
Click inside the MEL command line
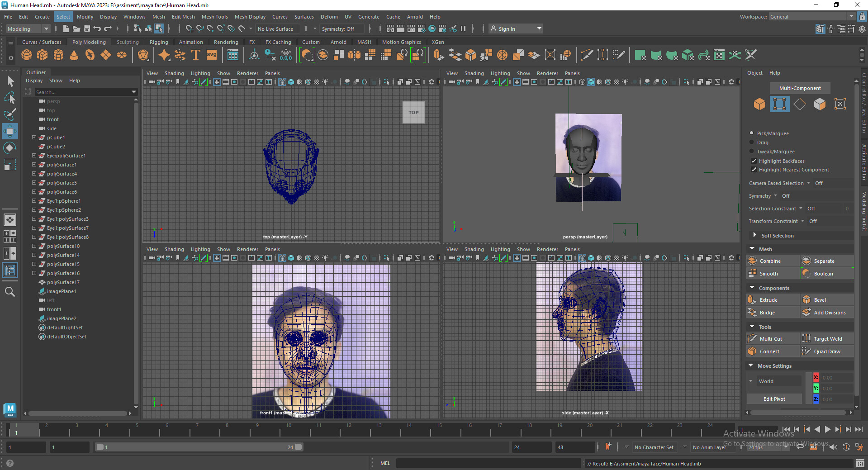[x=489, y=463]
